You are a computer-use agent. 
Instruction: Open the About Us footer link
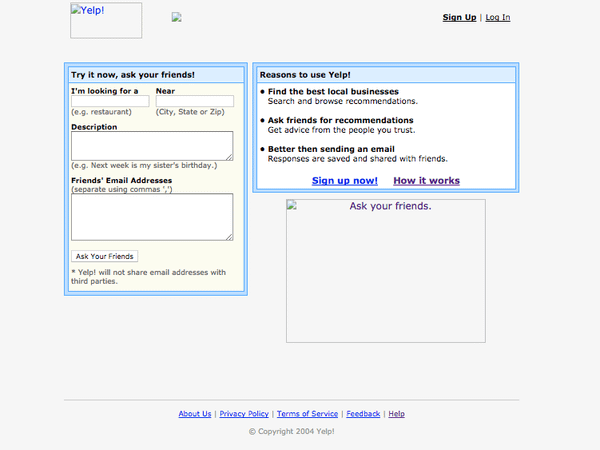[x=195, y=414]
